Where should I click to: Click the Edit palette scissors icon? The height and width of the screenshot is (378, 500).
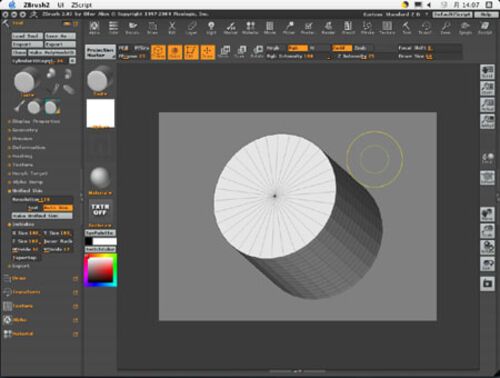[172, 28]
